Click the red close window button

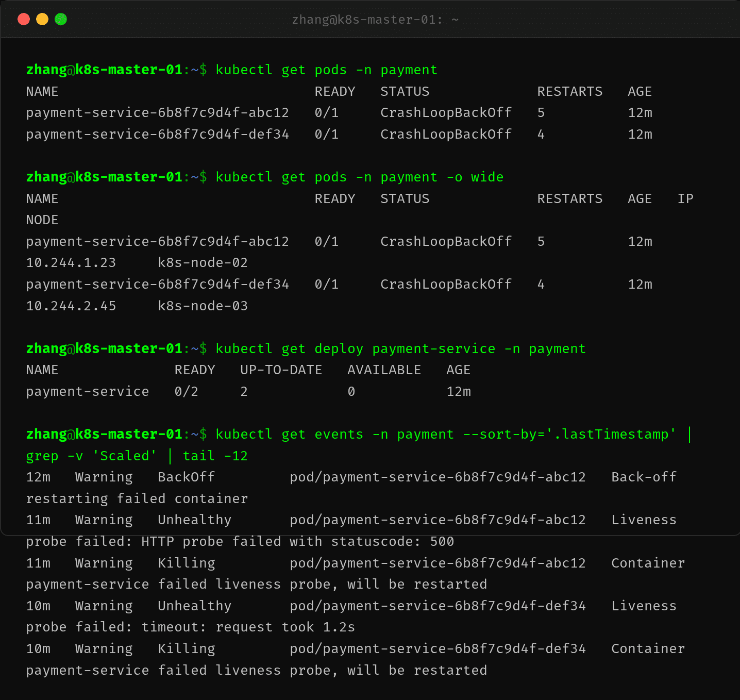coord(24,19)
